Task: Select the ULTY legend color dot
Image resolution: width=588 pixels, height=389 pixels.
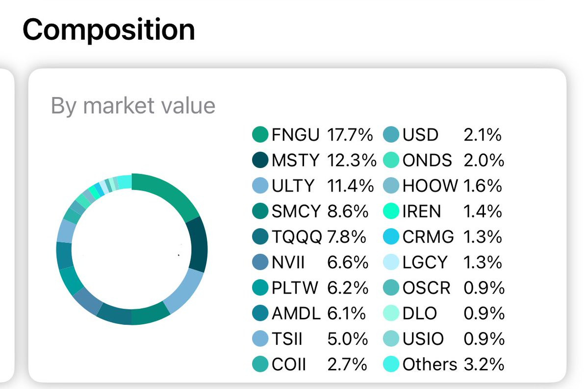Action: point(260,186)
